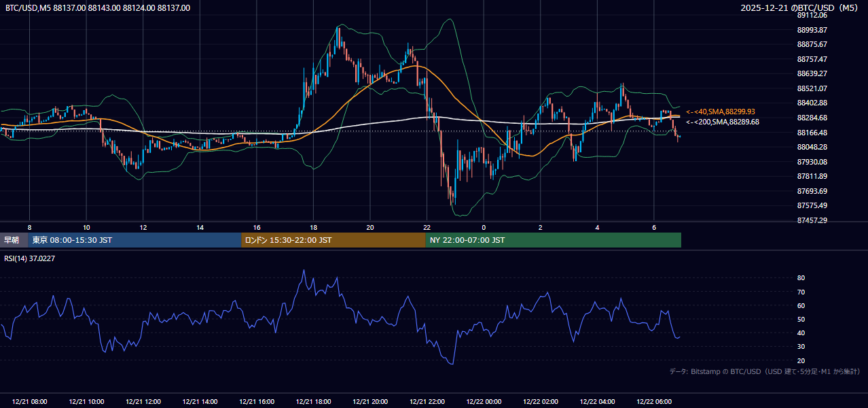Image resolution: width=868 pixels, height=408 pixels.
Task: Click hour label 18 under price chart
Action: point(313,227)
